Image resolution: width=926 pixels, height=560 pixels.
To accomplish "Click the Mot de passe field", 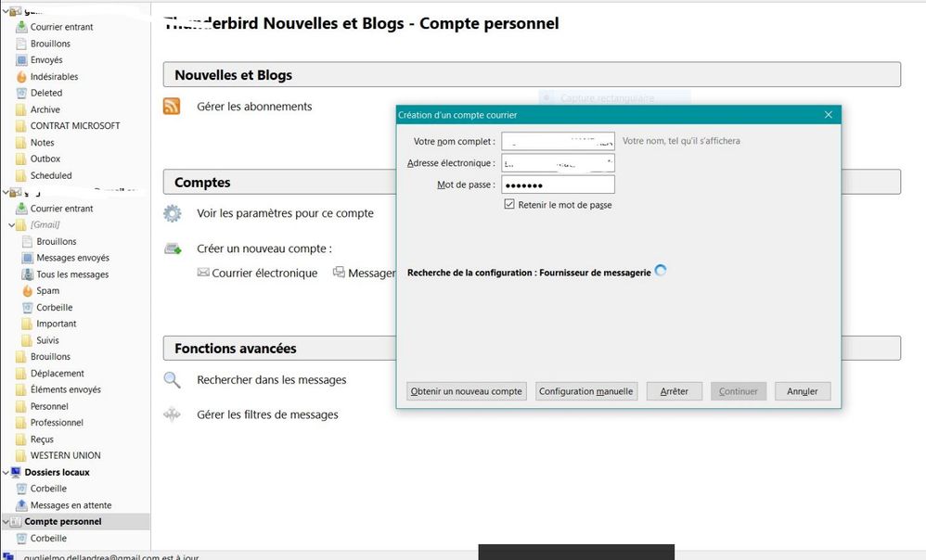I will point(558,185).
